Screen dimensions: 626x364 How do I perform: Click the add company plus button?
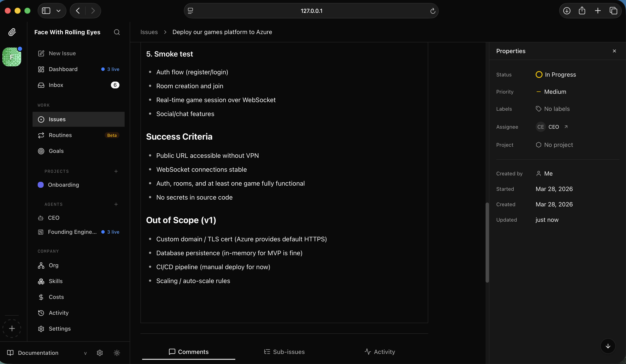tap(12, 328)
